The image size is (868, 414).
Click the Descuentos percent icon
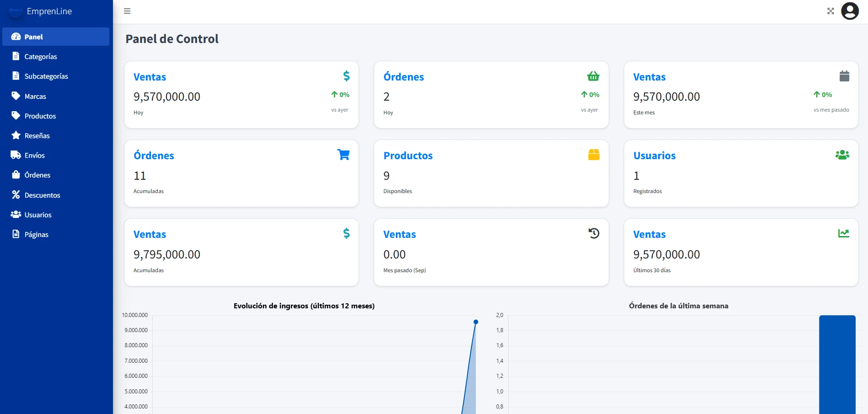[x=16, y=194]
